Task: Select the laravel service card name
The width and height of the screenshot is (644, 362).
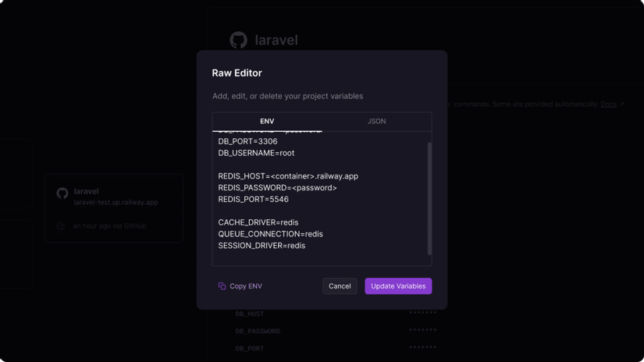Action: click(86, 191)
